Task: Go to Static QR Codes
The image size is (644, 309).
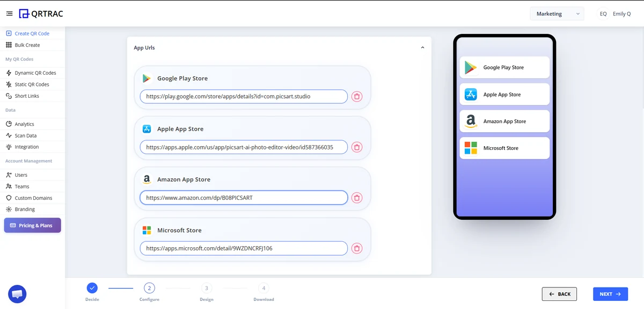Action: click(32, 84)
